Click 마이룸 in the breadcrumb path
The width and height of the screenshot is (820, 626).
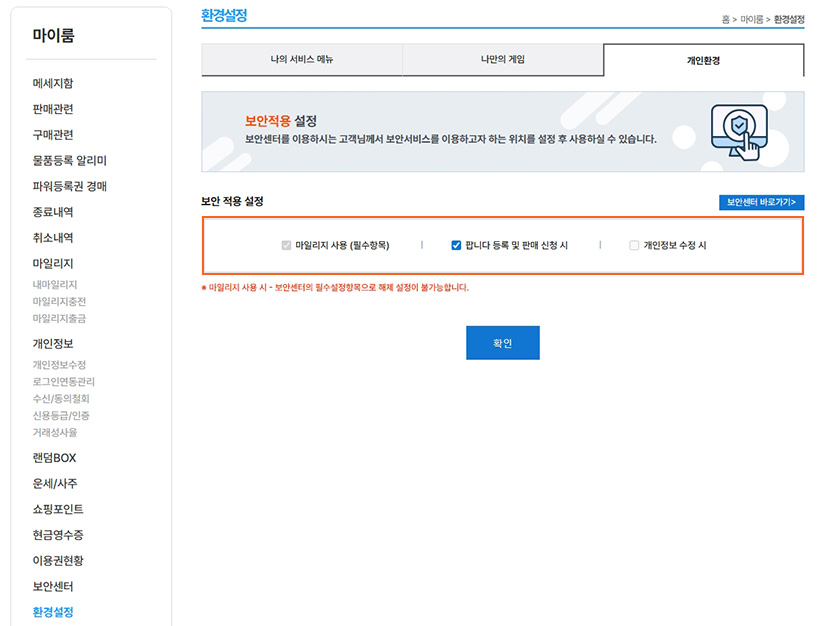pos(751,20)
